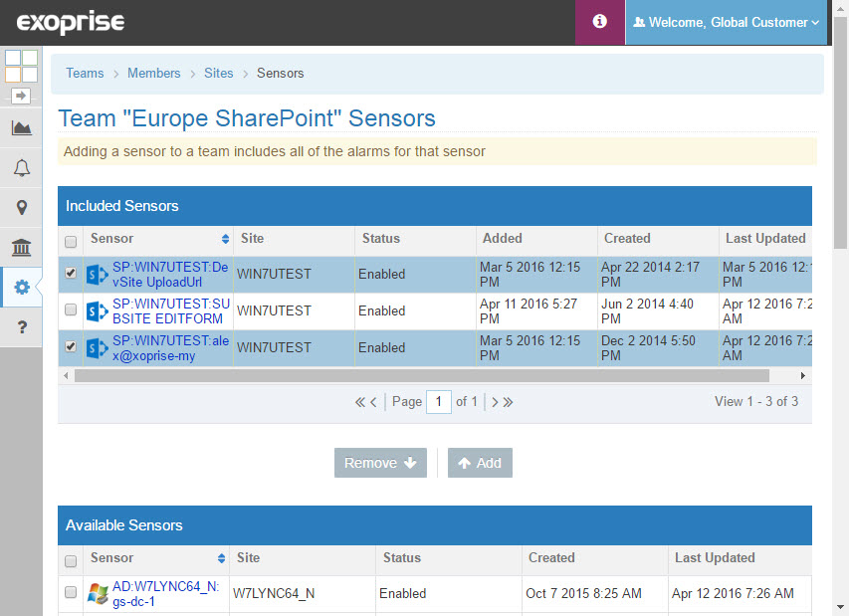Viewport: 849px width, 616px height.
Task: Click Windows icon of AD:W7LYNC64_N sensor
Action: (98, 594)
